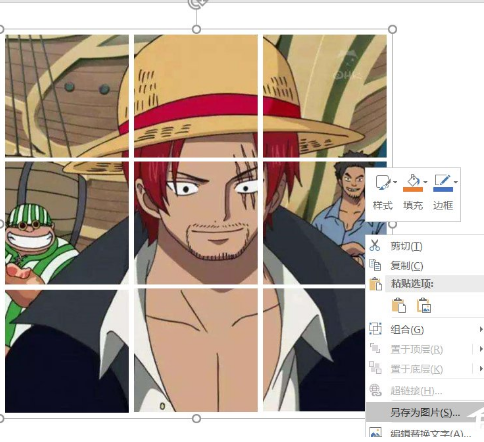Click the orange fill color bar

(413, 189)
